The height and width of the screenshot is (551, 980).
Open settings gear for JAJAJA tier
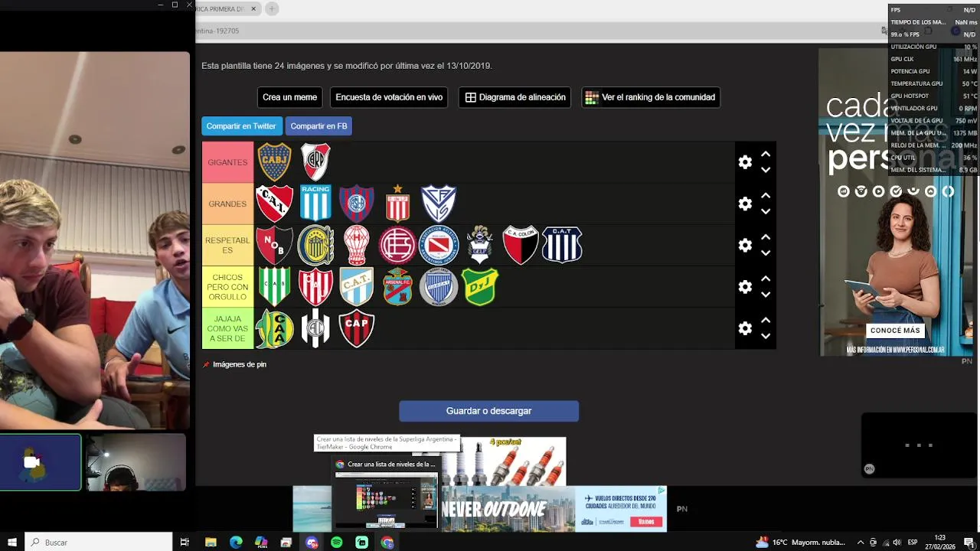[x=745, y=328]
